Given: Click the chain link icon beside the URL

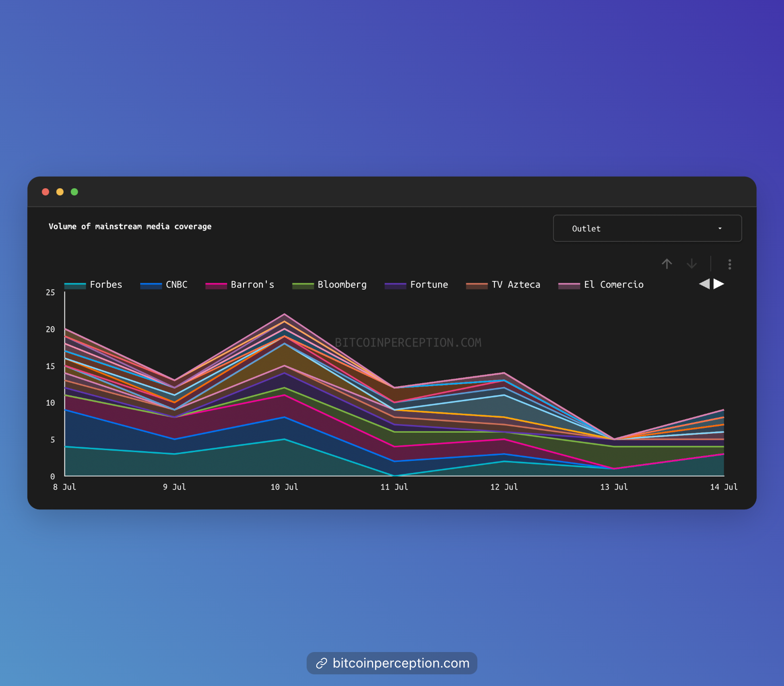Looking at the screenshot, I should 321,663.
